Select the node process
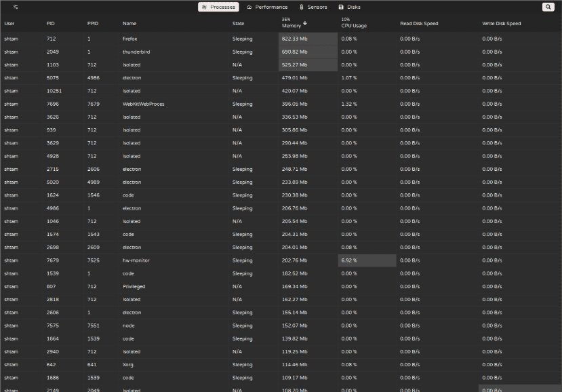 coord(128,326)
